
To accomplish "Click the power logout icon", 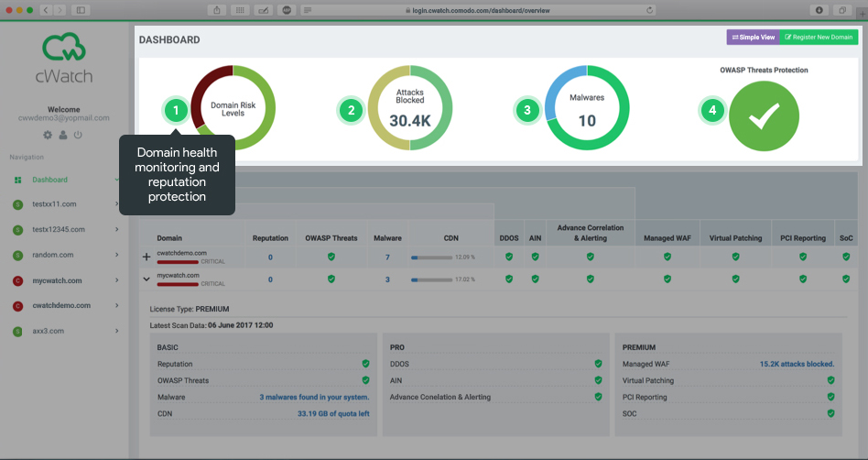I will click(x=78, y=135).
